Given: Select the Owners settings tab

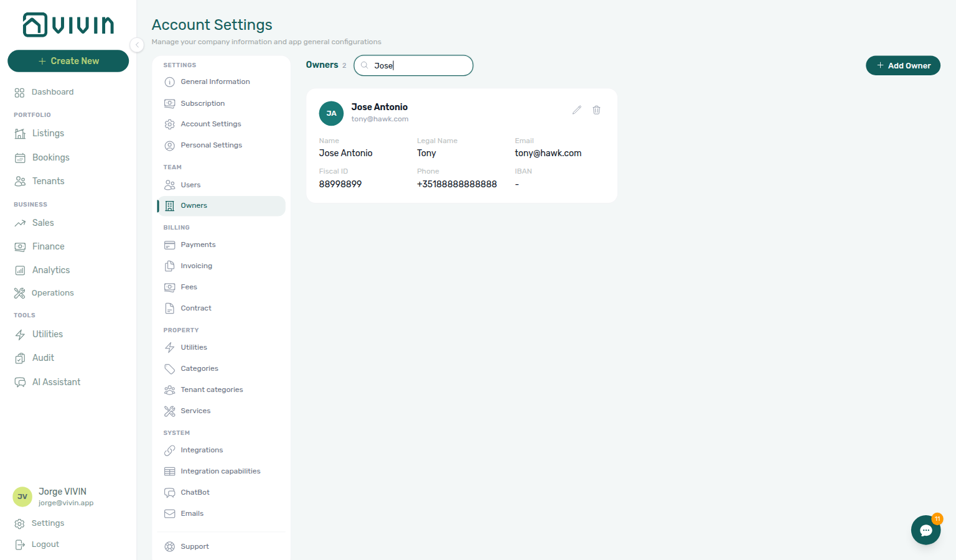Looking at the screenshot, I should pyautogui.click(x=222, y=206).
